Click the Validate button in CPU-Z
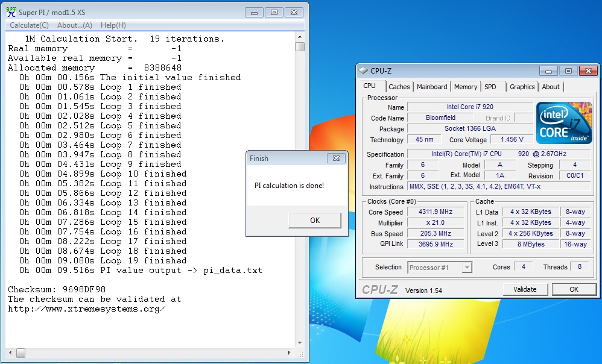Viewport: 602px width, 364px height. [525, 289]
